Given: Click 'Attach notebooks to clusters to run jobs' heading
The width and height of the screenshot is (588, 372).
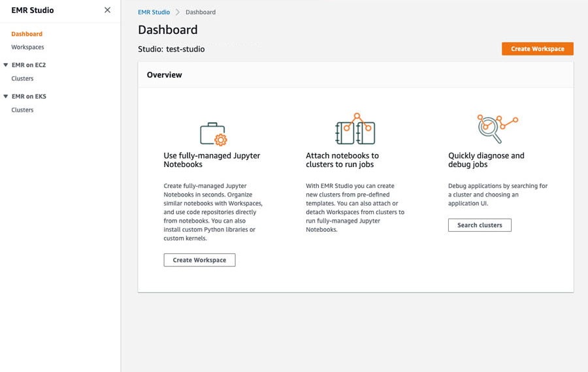Looking at the screenshot, I should tap(342, 160).
